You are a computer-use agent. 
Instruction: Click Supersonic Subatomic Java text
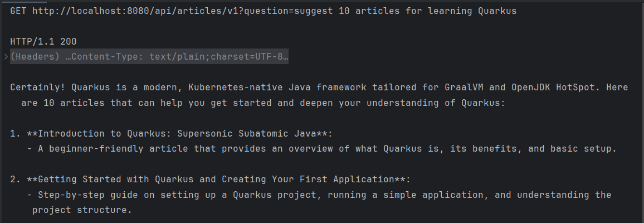click(x=247, y=134)
